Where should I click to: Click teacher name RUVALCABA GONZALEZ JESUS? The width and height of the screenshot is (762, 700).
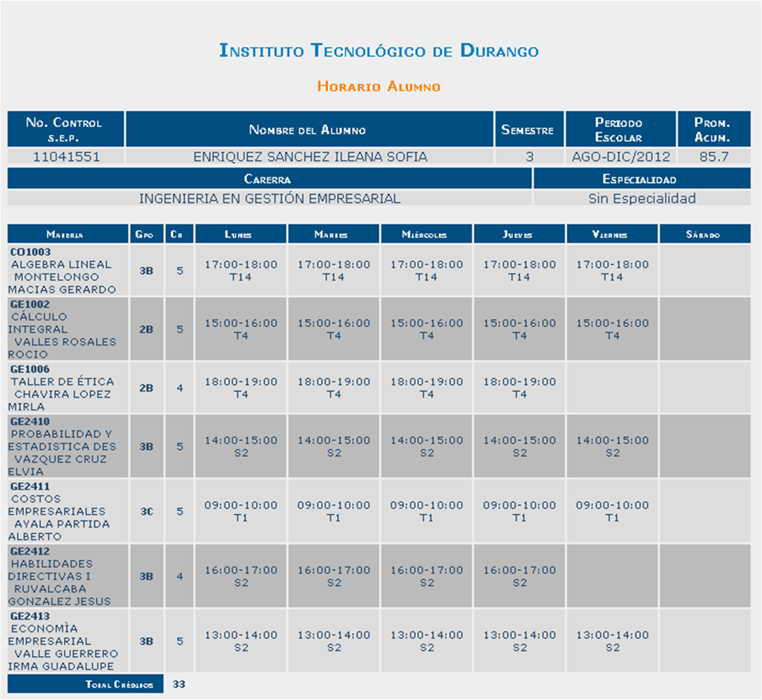click(x=59, y=595)
